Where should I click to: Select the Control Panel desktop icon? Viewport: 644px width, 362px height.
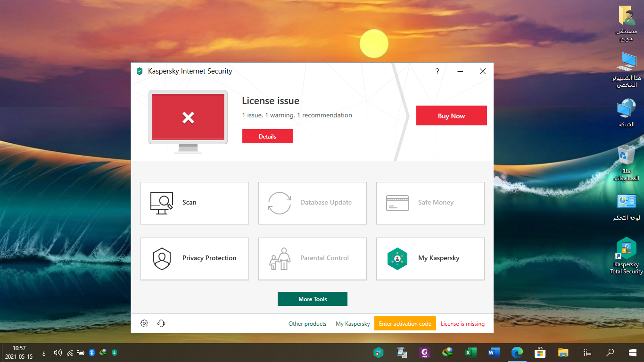(627, 207)
